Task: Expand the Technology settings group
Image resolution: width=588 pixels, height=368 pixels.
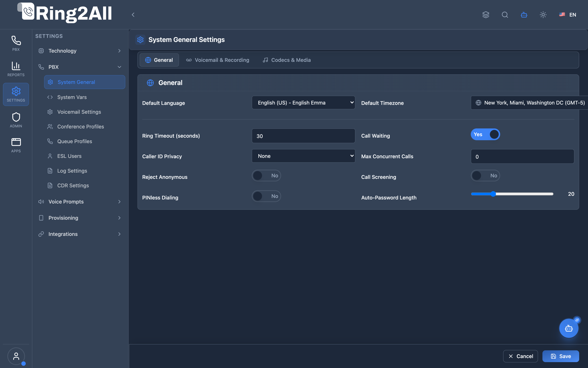Action: (x=80, y=51)
